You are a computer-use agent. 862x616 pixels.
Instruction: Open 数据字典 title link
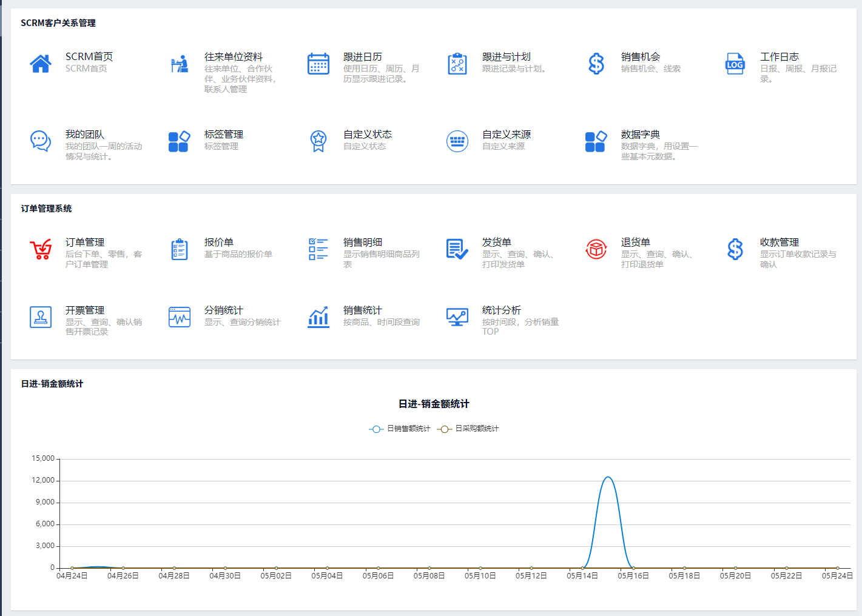click(x=641, y=134)
